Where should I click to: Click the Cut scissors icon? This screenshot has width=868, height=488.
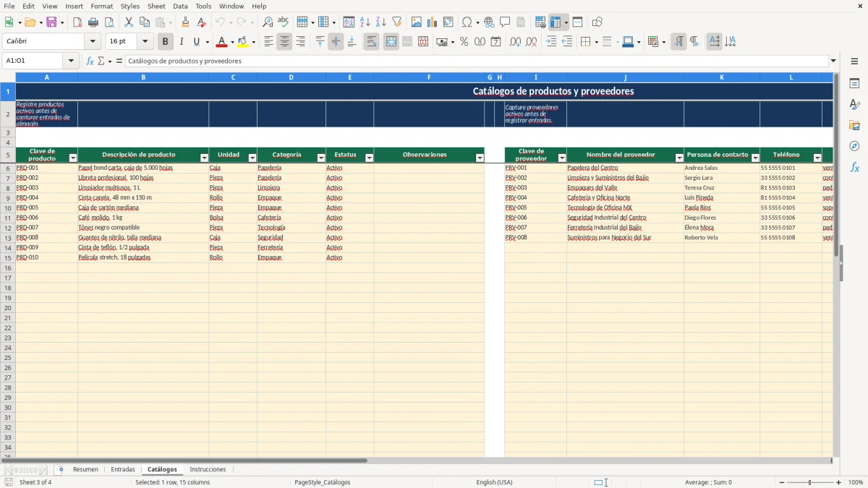coord(129,22)
